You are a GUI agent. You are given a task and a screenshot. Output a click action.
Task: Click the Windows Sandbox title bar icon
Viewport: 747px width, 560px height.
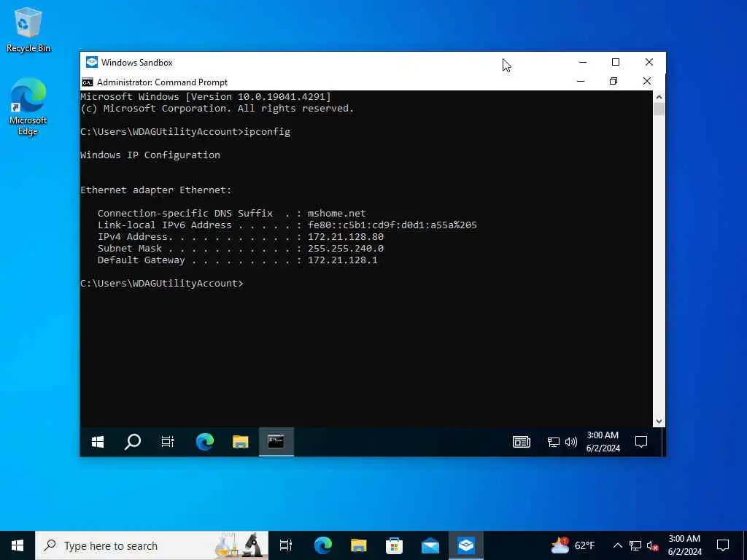pyautogui.click(x=91, y=63)
